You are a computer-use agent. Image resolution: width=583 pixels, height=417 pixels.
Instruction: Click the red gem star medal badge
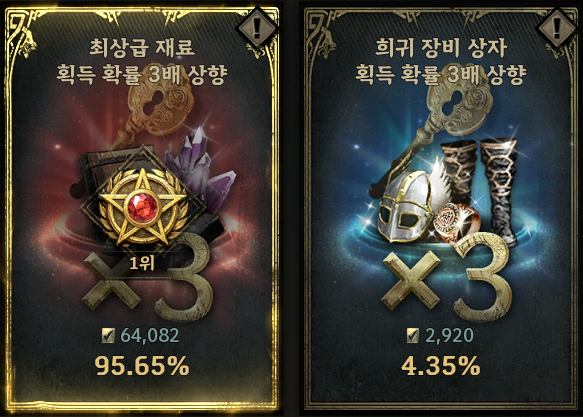pos(142,206)
